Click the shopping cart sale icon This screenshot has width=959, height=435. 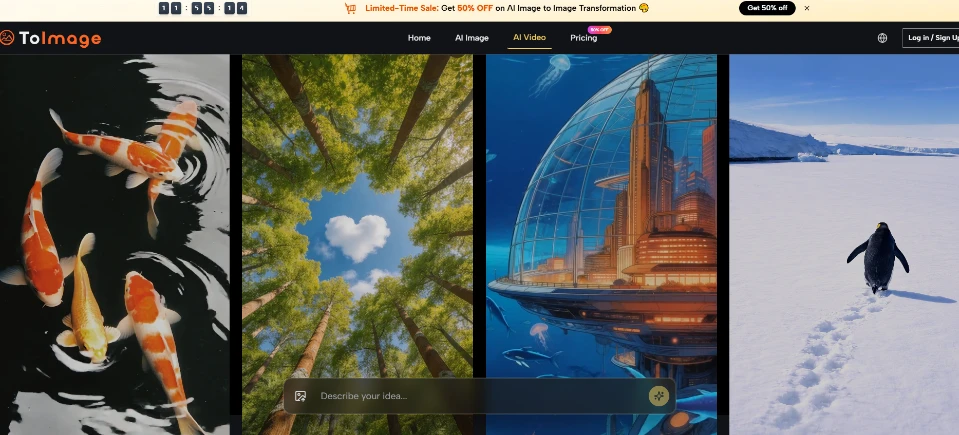[x=350, y=8]
